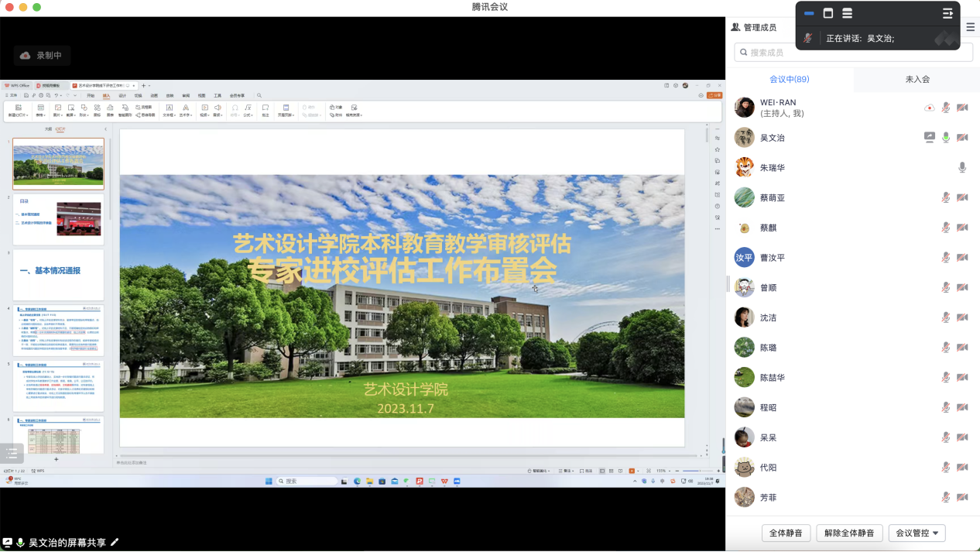Select the single-window layout icon in floating toolbar
Image resolution: width=980 pixels, height=552 pixels.
tap(828, 13)
